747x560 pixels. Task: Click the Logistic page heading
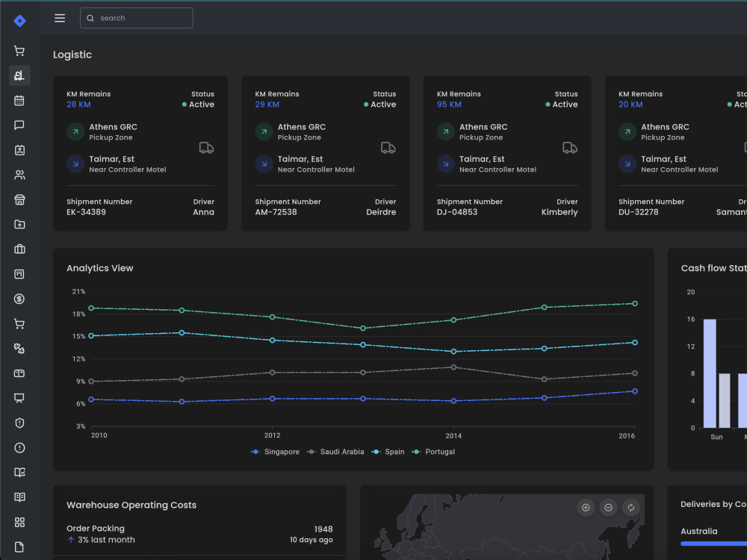click(72, 55)
